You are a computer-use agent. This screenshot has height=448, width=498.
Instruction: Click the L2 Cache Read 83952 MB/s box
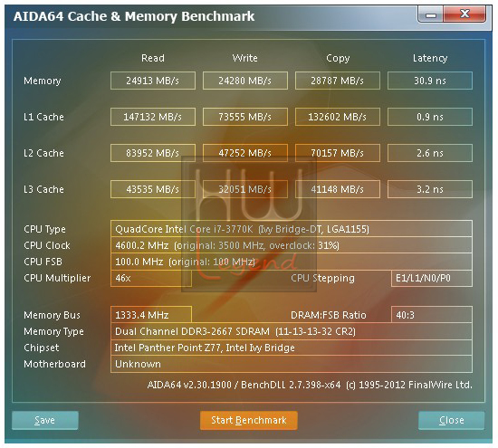pyautogui.click(x=153, y=153)
